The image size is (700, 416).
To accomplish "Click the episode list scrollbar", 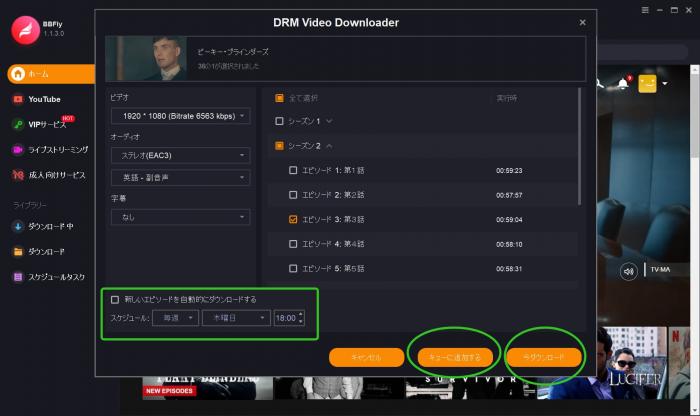I will pyautogui.click(x=580, y=146).
